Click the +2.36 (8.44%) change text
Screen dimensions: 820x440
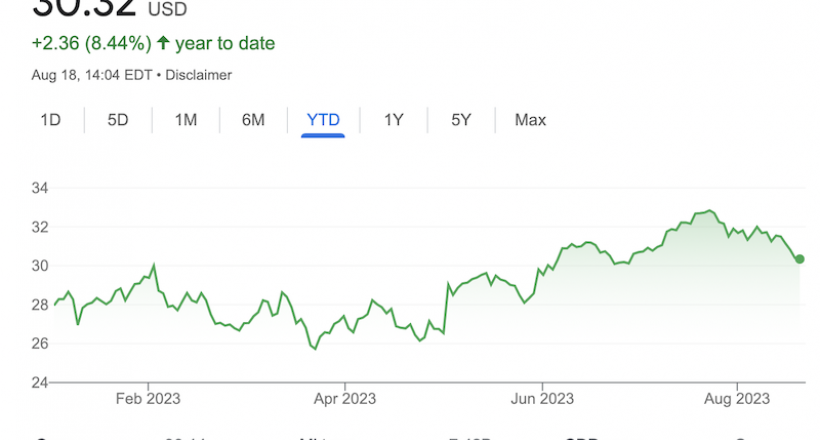click(x=92, y=43)
